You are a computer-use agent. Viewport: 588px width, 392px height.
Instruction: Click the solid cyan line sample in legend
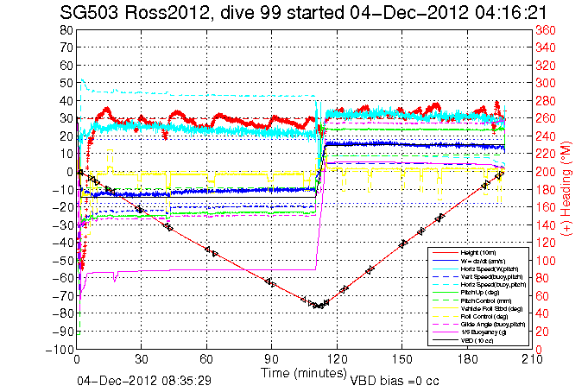pyautogui.click(x=445, y=269)
